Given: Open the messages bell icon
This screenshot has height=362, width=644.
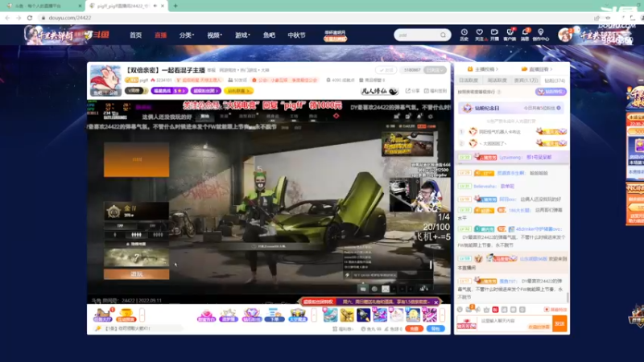Looking at the screenshot, I should (526, 35).
